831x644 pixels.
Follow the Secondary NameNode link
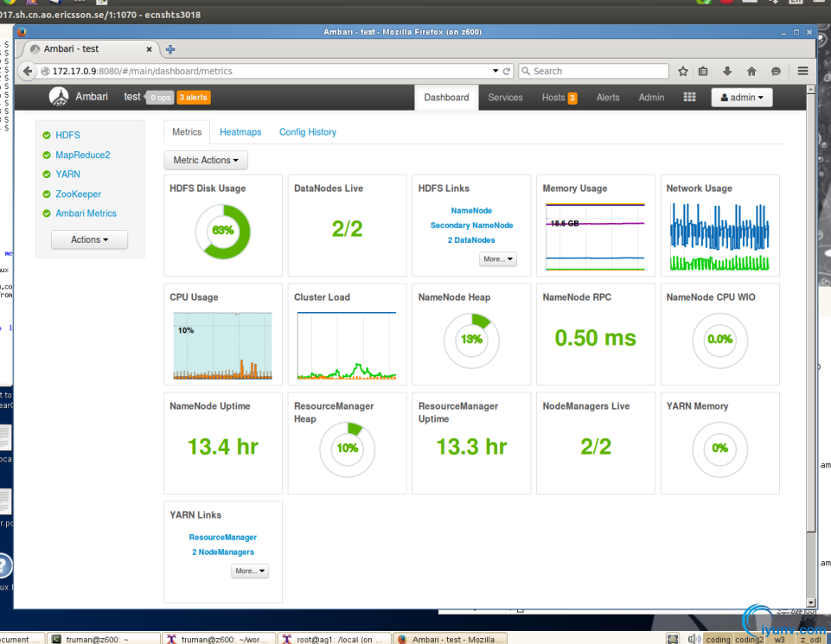(471, 226)
